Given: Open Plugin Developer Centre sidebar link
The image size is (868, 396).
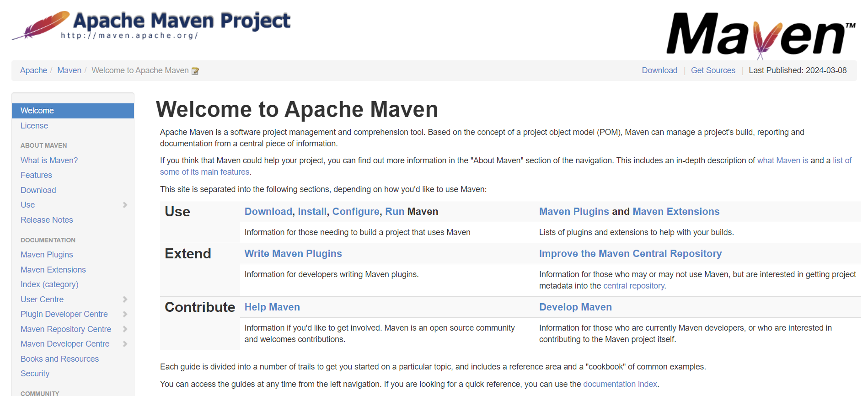Looking at the screenshot, I should (64, 314).
